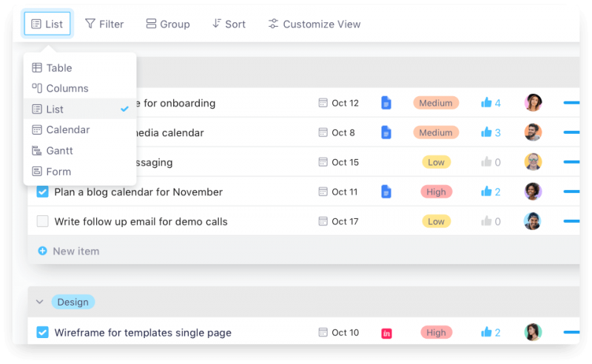Screen dimensions: 592x364
Task: Uncheck the blog calendar for November task
Action: tap(43, 192)
